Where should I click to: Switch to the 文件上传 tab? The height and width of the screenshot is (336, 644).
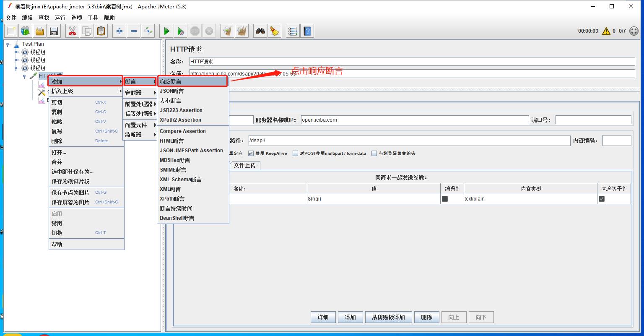245,165
